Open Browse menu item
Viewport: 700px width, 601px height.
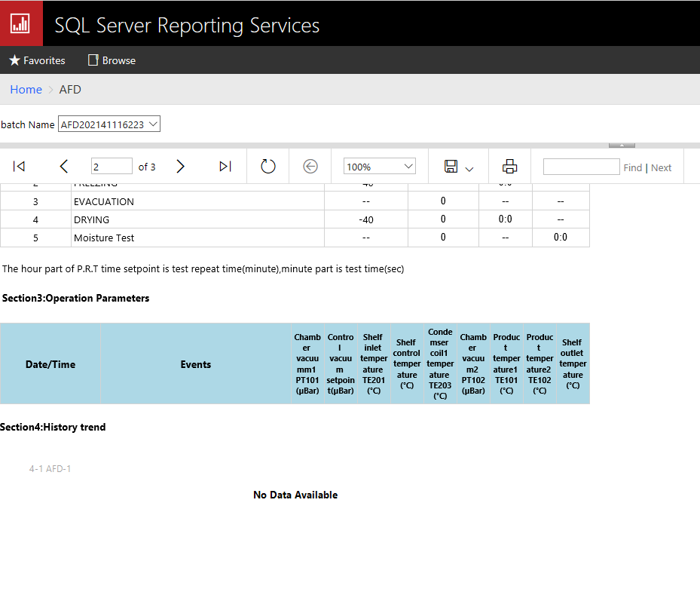(x=112, y=60)
